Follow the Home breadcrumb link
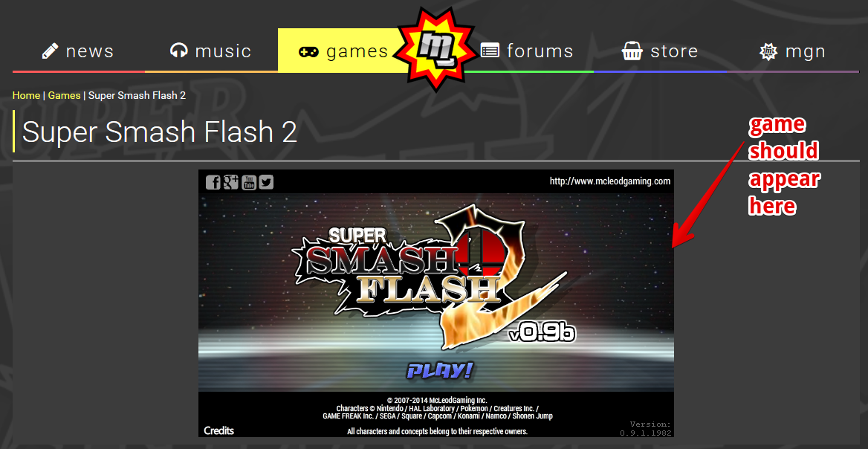The image size is (868, 449). [x=26, y=95]
